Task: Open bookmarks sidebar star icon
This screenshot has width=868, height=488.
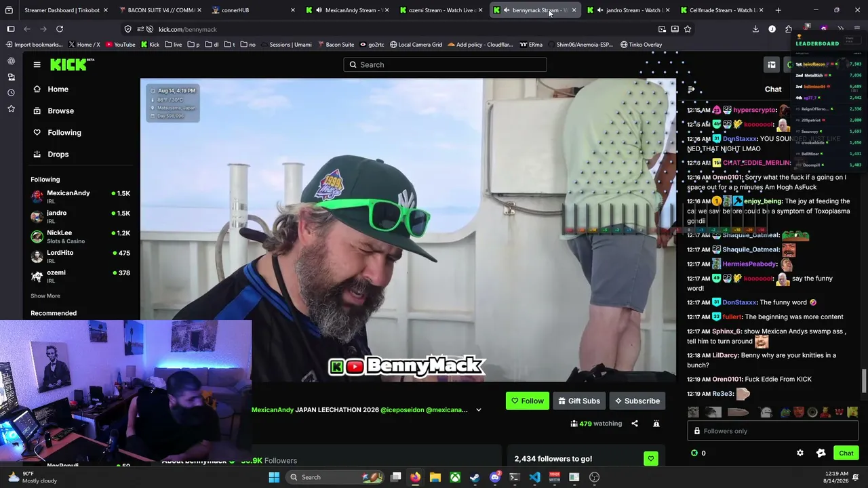Action: pyautogui.click(x=11, y=108)
